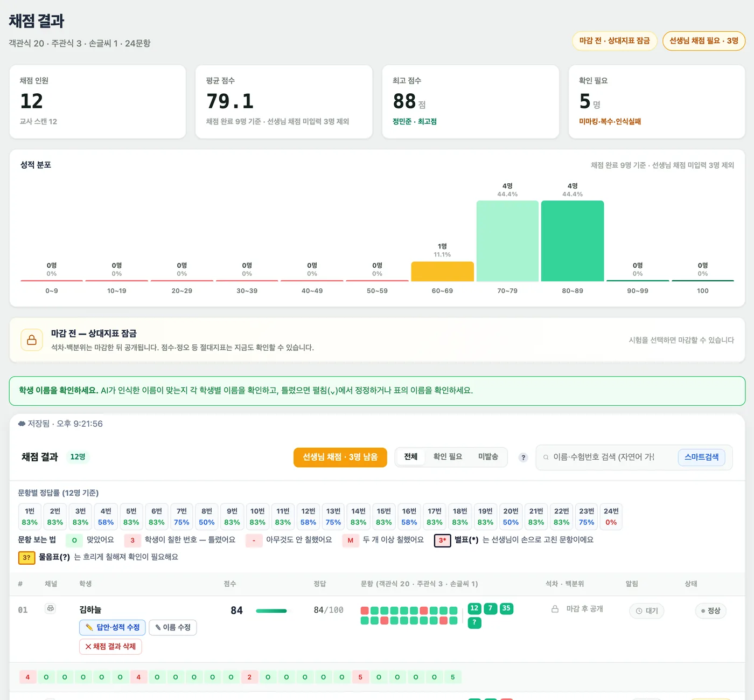The width and height of the screenshot is (754, 700).
Task: Click the lock icon beside 마감 후 공개
Action: (x=555, y=609)
